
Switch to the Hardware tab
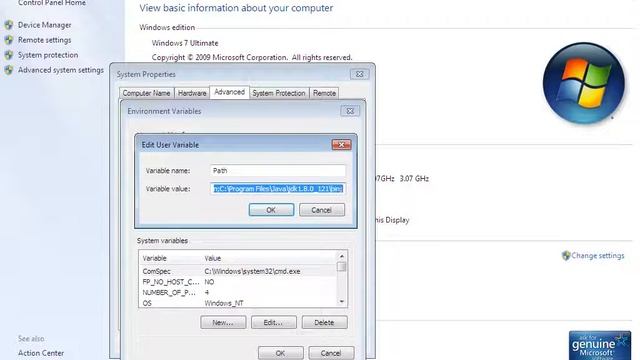tap(192, 93)
